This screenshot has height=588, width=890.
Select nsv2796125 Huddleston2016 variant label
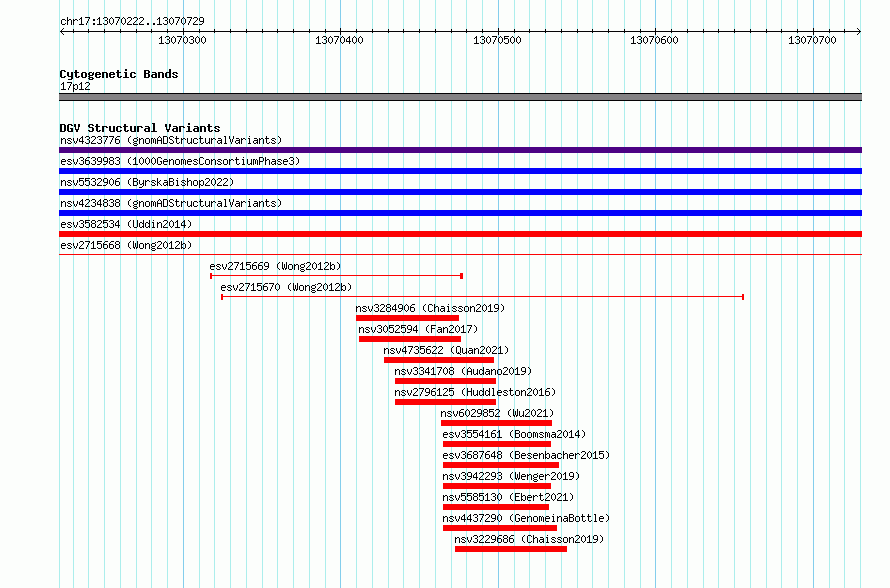[x=475, y=392]
